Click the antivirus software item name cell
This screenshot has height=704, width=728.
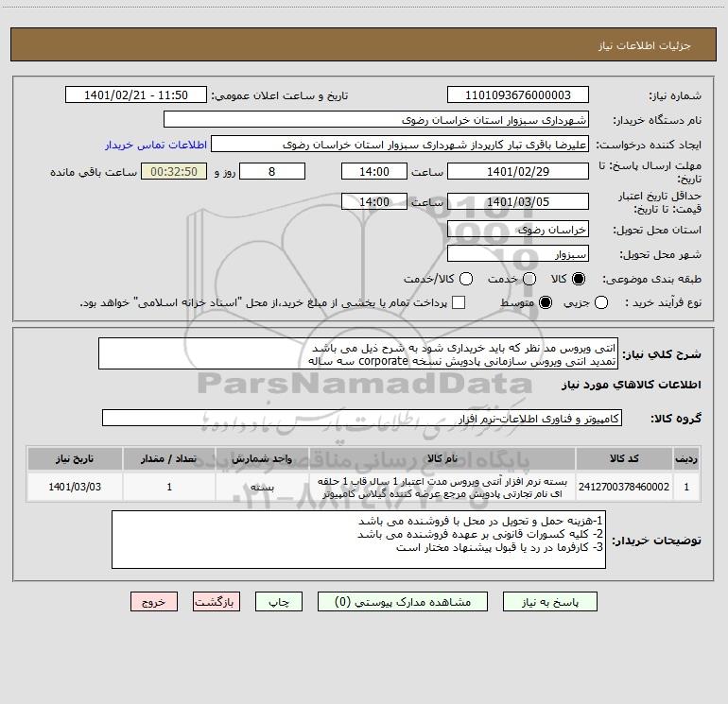click(442, 487)
